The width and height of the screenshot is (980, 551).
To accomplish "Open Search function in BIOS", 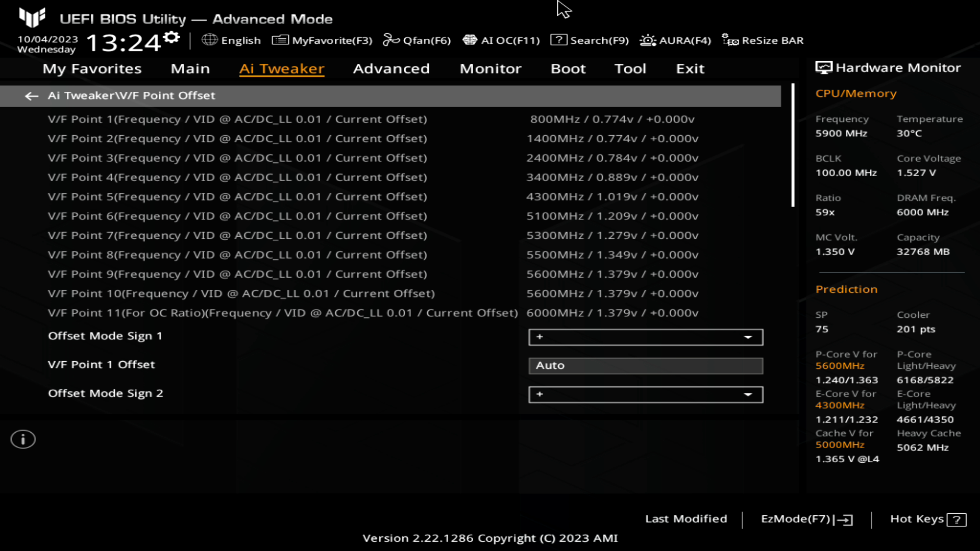I will (x=590, y=40).
